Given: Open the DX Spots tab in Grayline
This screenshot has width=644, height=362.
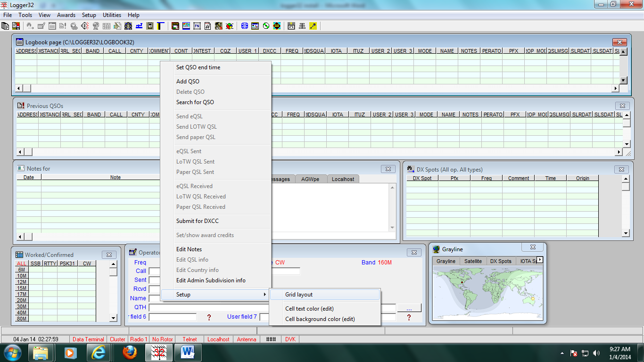Looking at the screenshot, I should [x=501, y=261].
